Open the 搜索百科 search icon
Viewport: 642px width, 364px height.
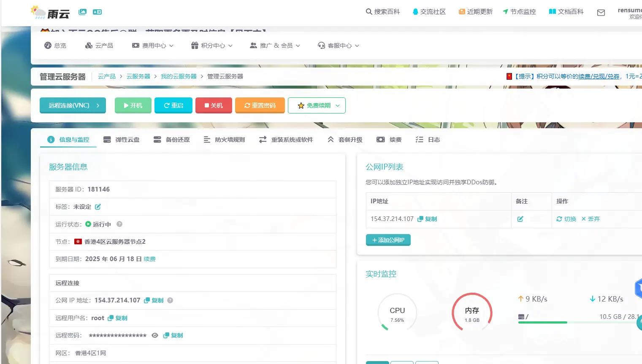click(x=368, y=11)
